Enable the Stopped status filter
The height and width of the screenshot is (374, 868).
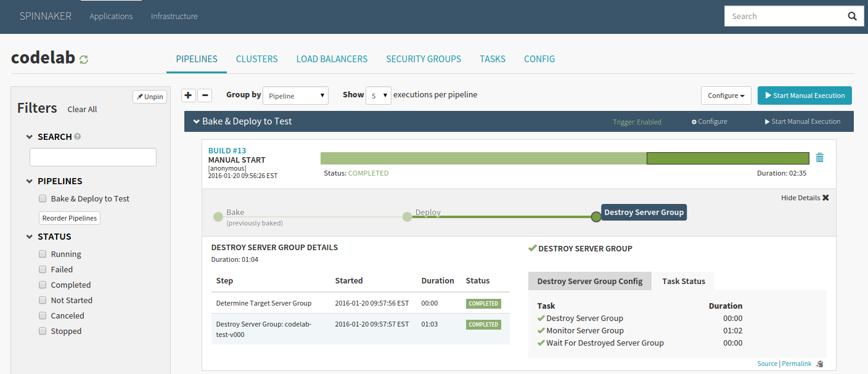(x=43, y=331)
